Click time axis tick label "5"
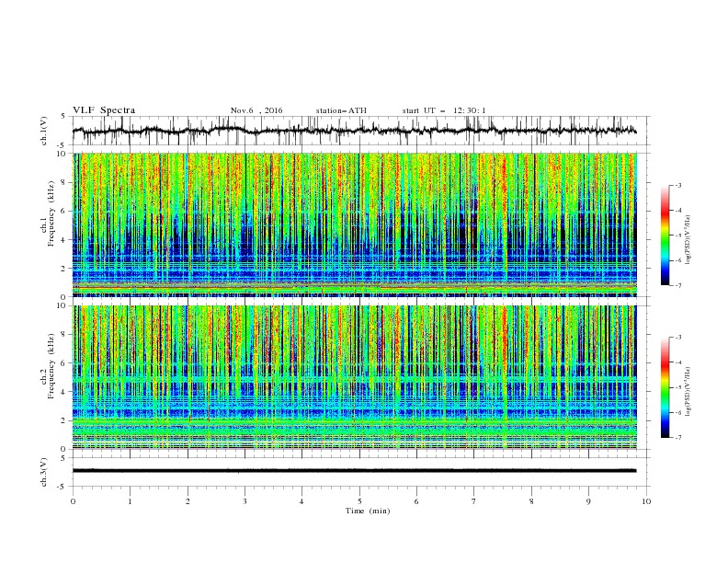The width and height of the screenshot is (728, 563). pyautogui.click(x=359, y=501)
